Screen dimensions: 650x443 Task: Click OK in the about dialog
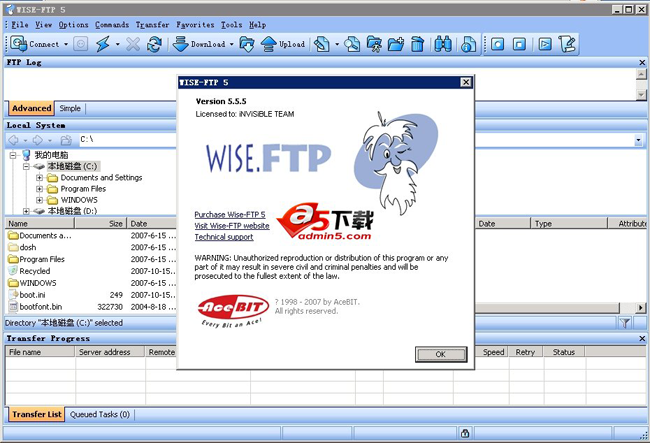441,354
